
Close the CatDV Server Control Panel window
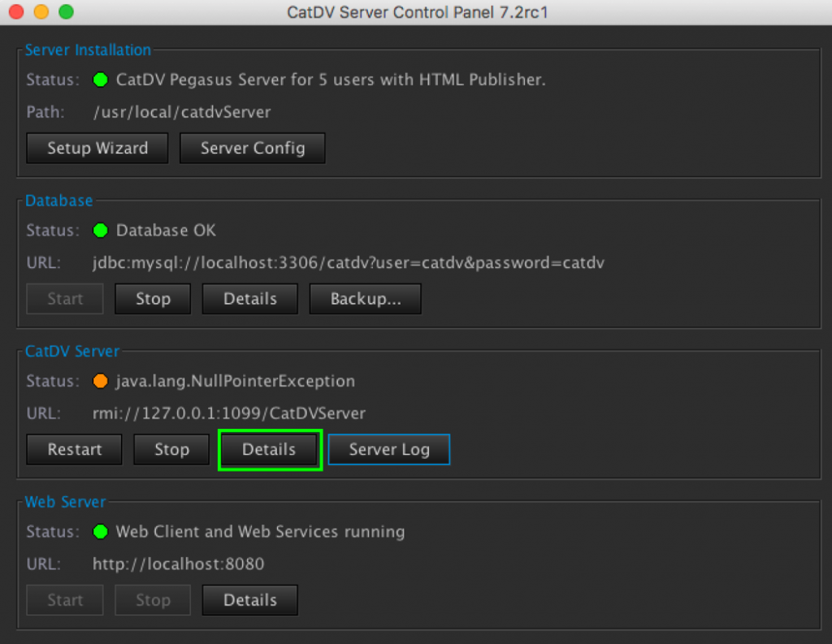[x=16, y=11]
